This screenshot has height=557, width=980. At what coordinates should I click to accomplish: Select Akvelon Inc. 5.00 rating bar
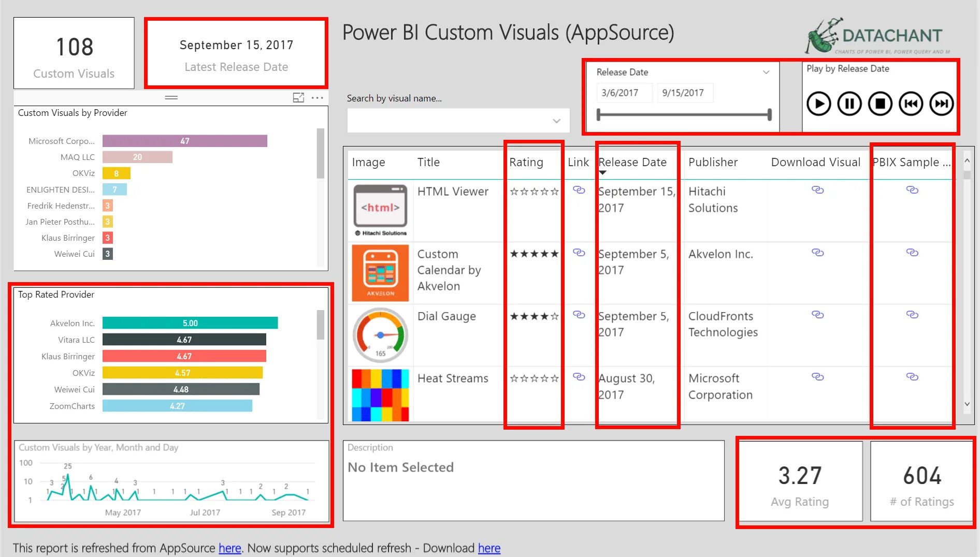click(190, 323)
